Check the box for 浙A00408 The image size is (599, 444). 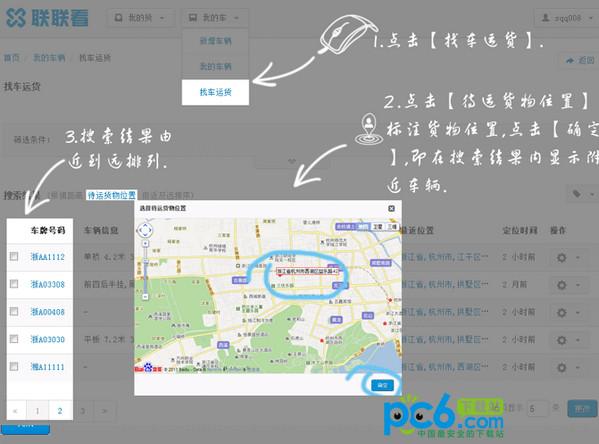14,311
